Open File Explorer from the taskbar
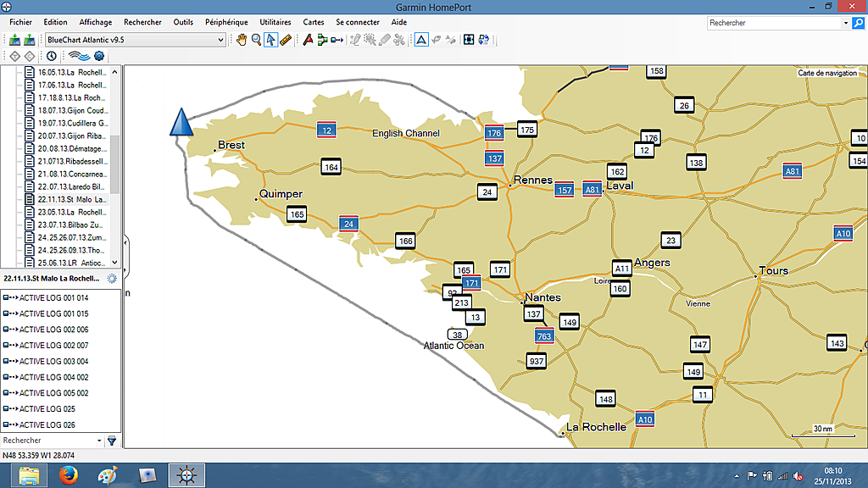Viewport: 868px width, 488px height. (x=29, y=475)
